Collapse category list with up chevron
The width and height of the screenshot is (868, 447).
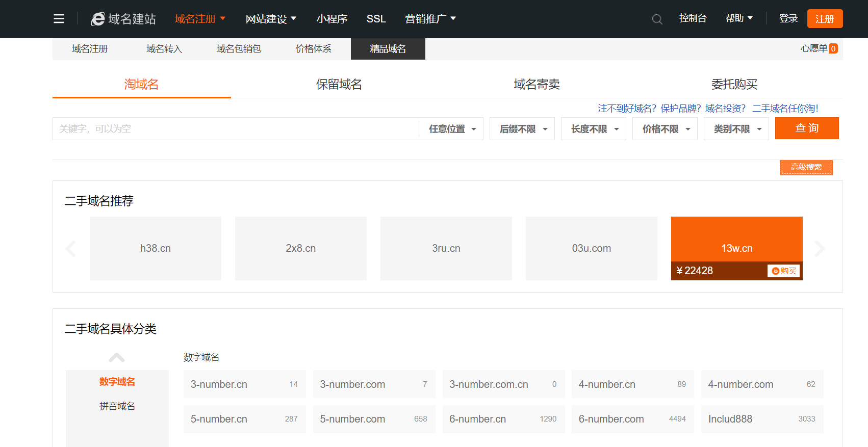tap(117, 357)
